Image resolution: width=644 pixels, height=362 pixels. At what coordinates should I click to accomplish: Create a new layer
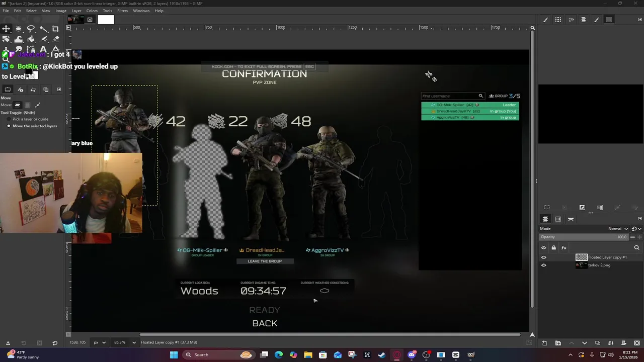544,343
